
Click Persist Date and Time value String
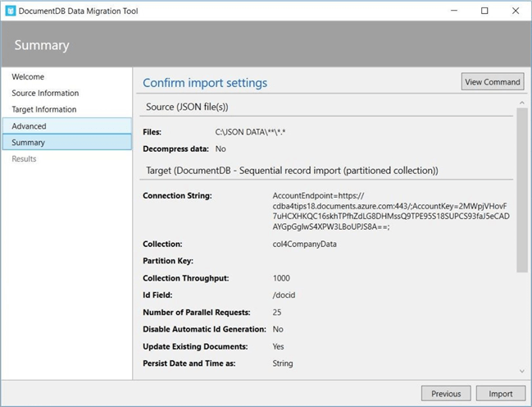(283, 364)
